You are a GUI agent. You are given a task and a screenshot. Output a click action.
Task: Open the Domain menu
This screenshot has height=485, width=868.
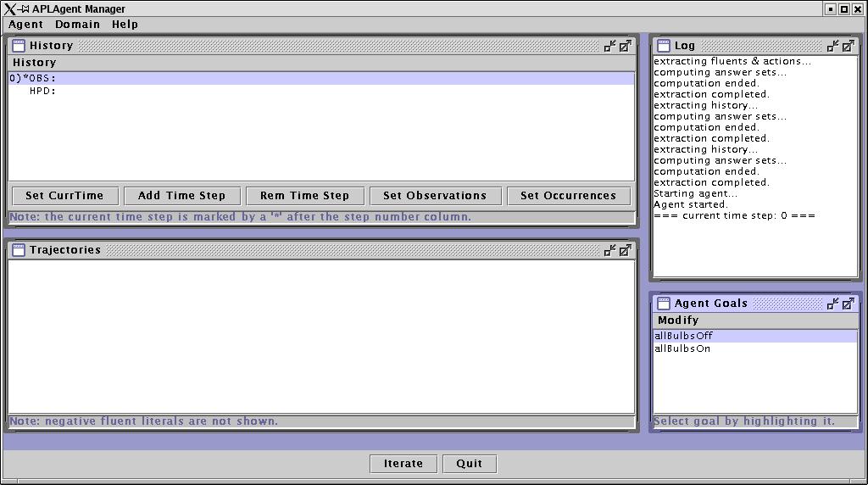tap(78, 25)
